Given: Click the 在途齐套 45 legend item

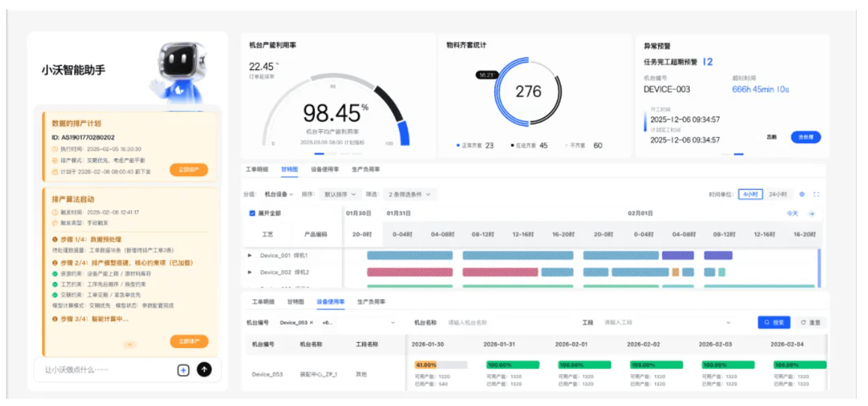Looking at the screenshot, I should click(x=529, y=146).
